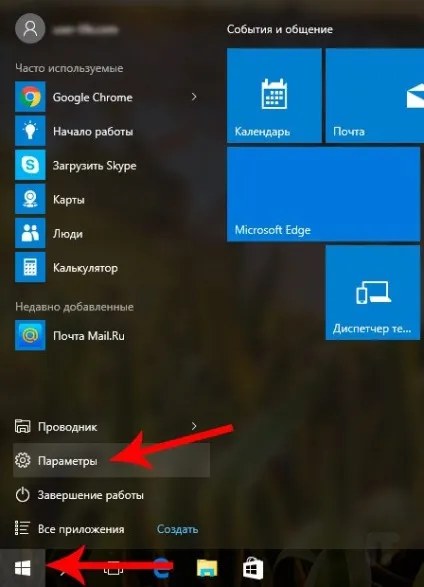Select the Все приложения menu entry text

81,529
